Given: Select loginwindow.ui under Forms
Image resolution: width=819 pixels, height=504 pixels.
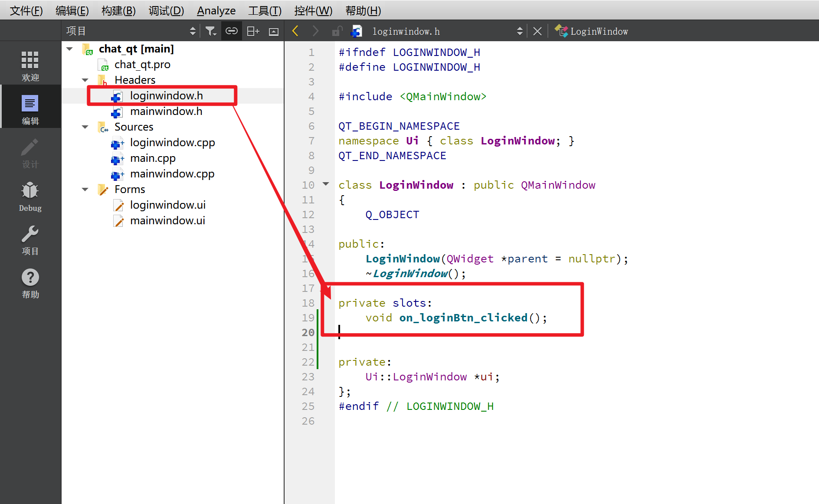Looking at the screenshot, I should (x=167, y=205).
